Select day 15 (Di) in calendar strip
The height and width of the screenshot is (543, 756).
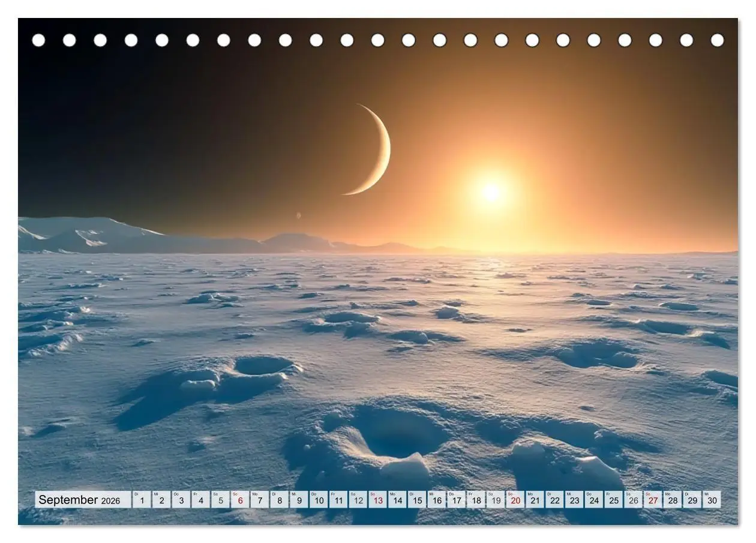point(417,500)
